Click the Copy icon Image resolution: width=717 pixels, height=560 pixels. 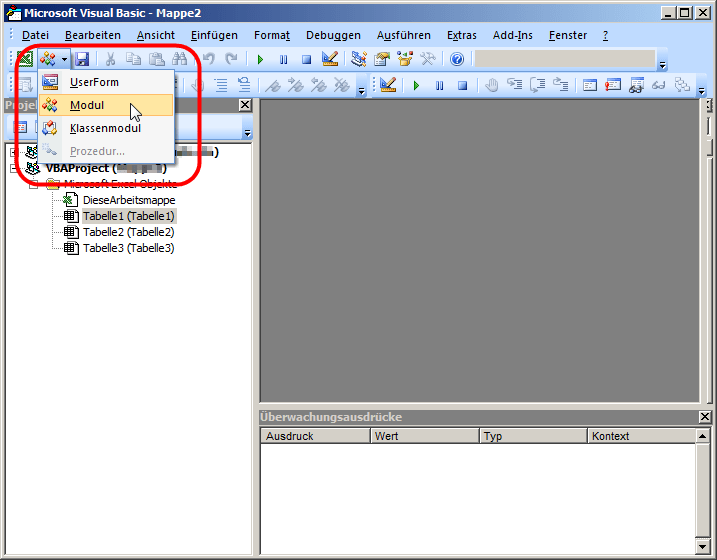134,59
